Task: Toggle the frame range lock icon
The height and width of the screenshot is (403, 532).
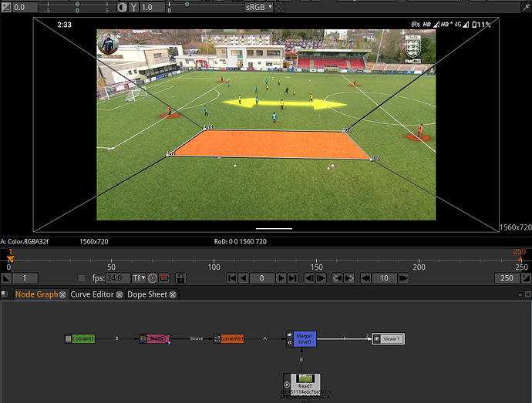Action: 180,278
